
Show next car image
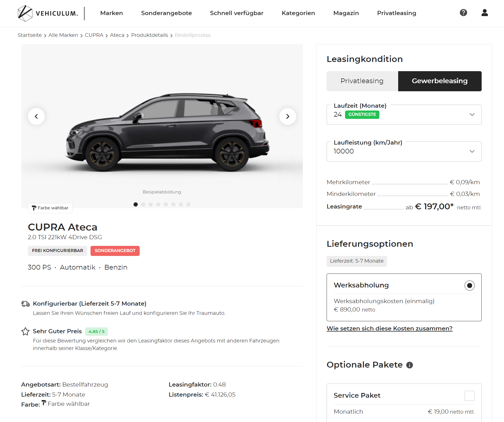pyautogui.click(x=288, y=116)
